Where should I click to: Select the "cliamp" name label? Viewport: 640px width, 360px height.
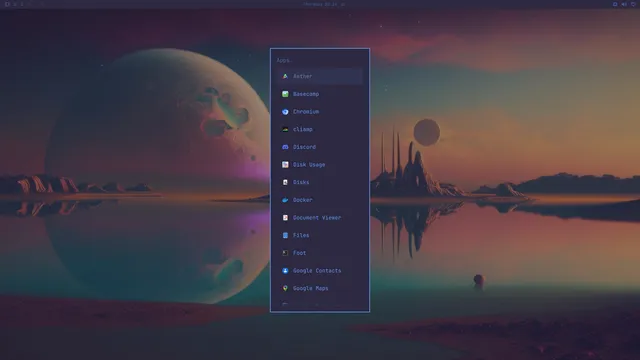click(302, 129)
